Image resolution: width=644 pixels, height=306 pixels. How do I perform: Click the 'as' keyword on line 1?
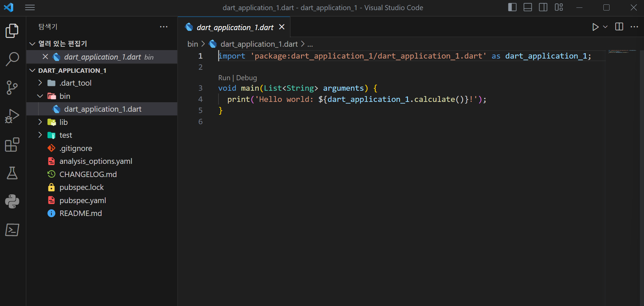click(496, 56)
